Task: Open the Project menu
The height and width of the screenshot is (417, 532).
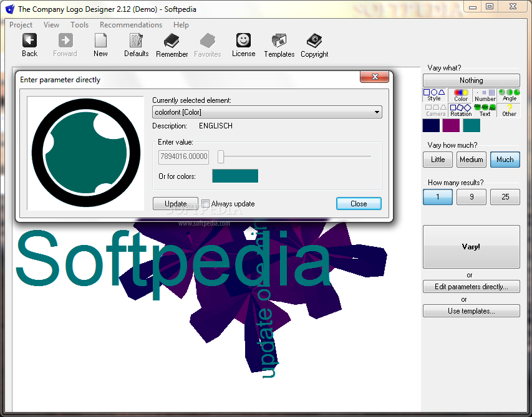Action: click(x=21, y=25)
